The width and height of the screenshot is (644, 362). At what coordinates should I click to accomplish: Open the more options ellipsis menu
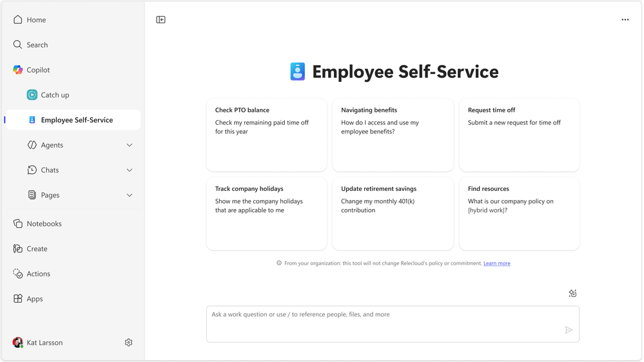(625, 20)
